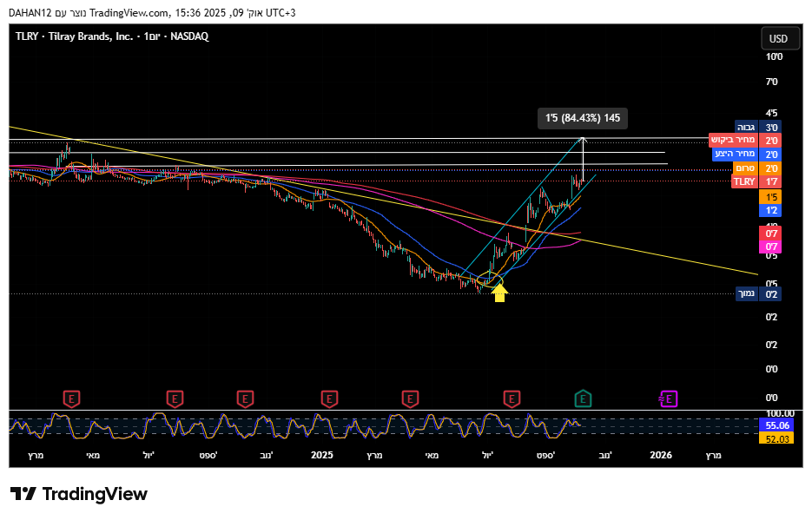Click the 2026 label on the time axis
The width and height of the screenshot is (812, 520).
click(x=661, y=455)
